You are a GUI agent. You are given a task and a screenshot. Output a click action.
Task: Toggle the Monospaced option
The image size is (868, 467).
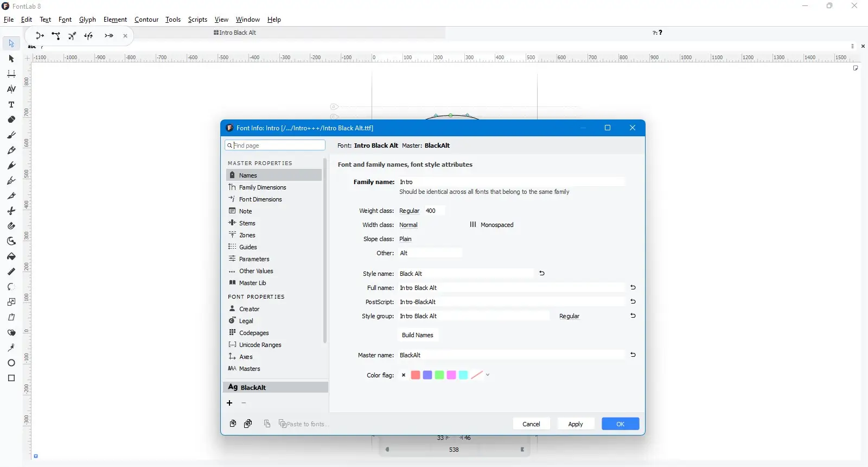492,225
